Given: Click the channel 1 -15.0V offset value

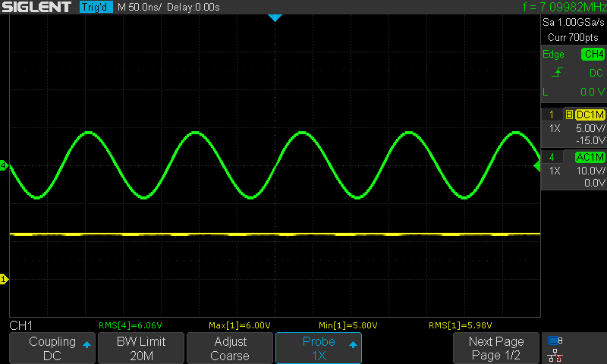Looking at the screenshot, I should coord(590,140).
